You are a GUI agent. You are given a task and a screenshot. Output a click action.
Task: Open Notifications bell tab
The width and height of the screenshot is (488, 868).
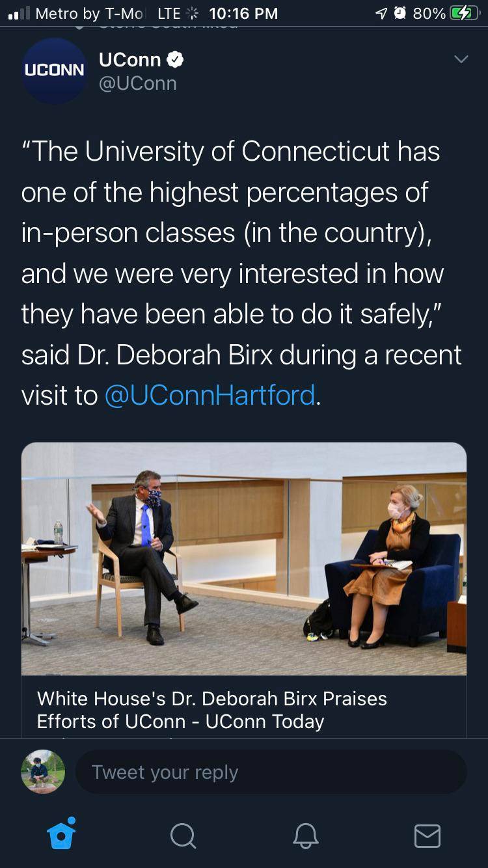coord(305,835)
